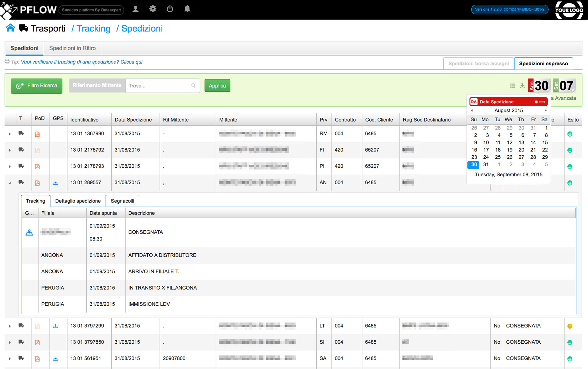Go to next month in calendar
The width and height of the screenshot is (588, 369).
[545, 111]
